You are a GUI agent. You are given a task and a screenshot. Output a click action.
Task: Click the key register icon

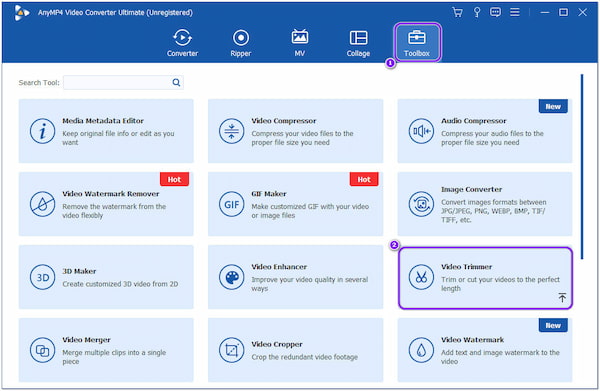(477, 12)
